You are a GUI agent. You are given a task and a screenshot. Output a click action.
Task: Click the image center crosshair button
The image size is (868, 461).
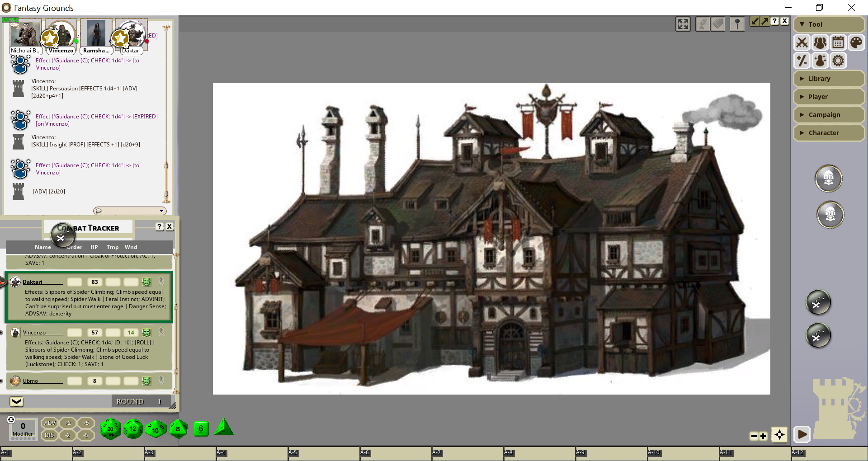779,435
